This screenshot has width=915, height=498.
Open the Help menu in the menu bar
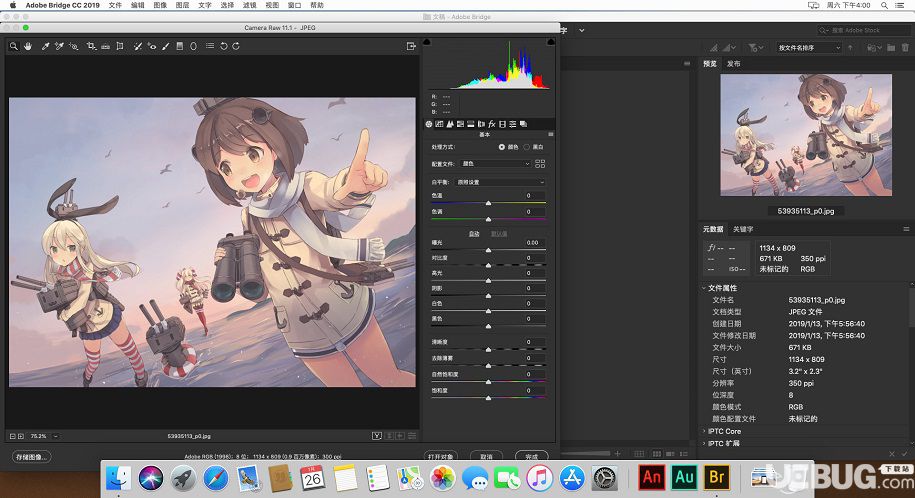(317, 5)
